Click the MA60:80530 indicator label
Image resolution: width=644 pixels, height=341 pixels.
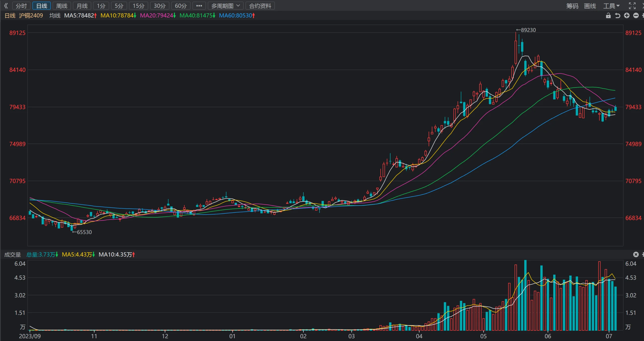coord(237,16)
